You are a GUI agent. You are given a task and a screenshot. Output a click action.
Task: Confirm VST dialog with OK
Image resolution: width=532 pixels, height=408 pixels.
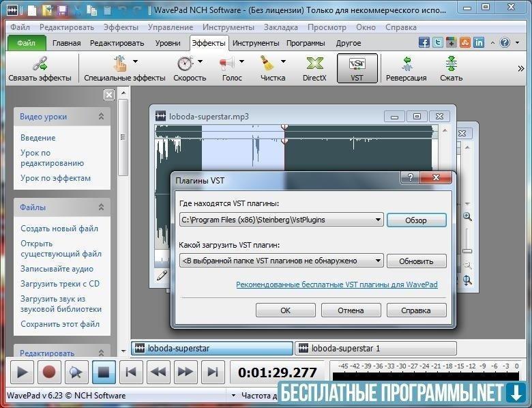coord(286,310)
